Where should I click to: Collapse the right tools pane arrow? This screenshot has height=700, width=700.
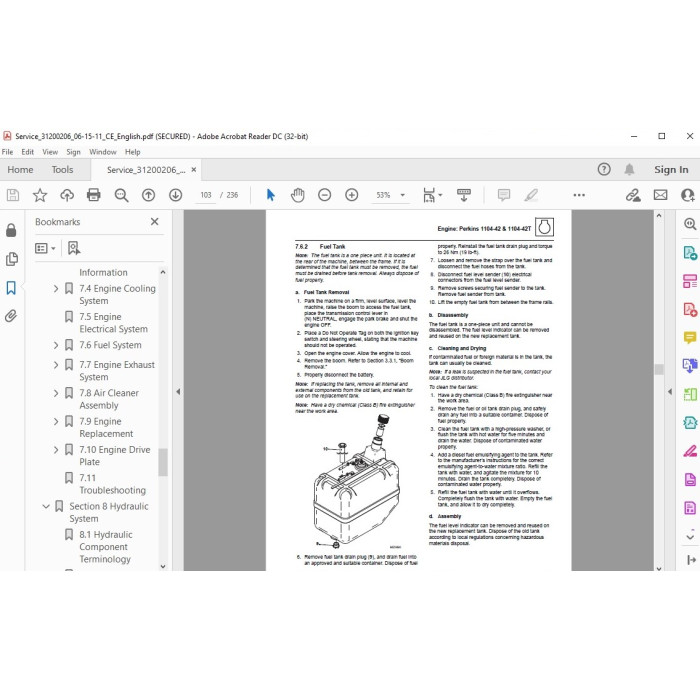point(670,392)
